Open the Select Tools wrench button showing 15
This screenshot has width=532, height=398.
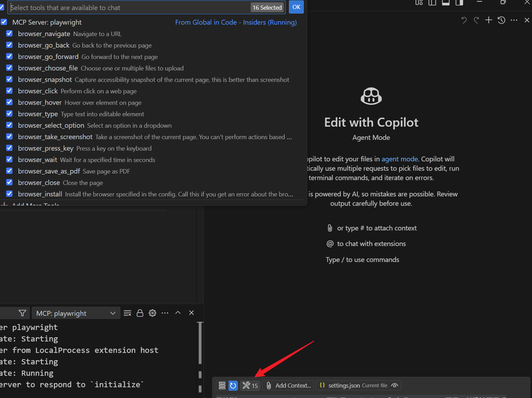[x=250, y=386]
